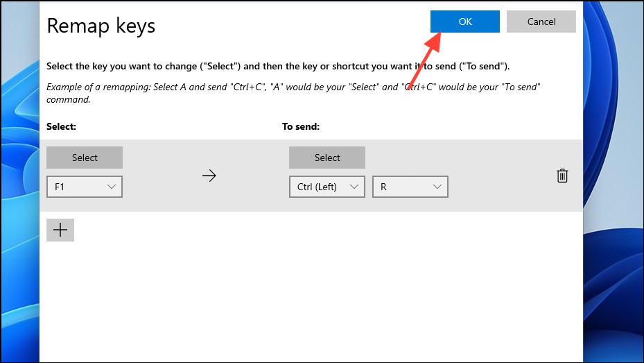Image resolution: width=644 pixels, height=363 pixels.
Task: Click Select button under the Select column
Action: [x=85, y=158]
